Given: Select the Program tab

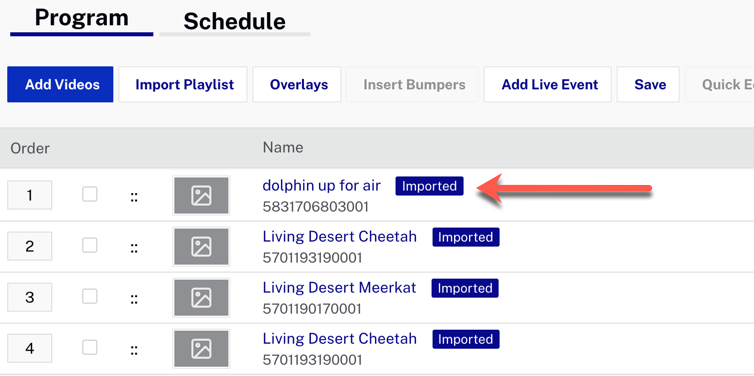Looking at the screenshot, I should [81, 19].
